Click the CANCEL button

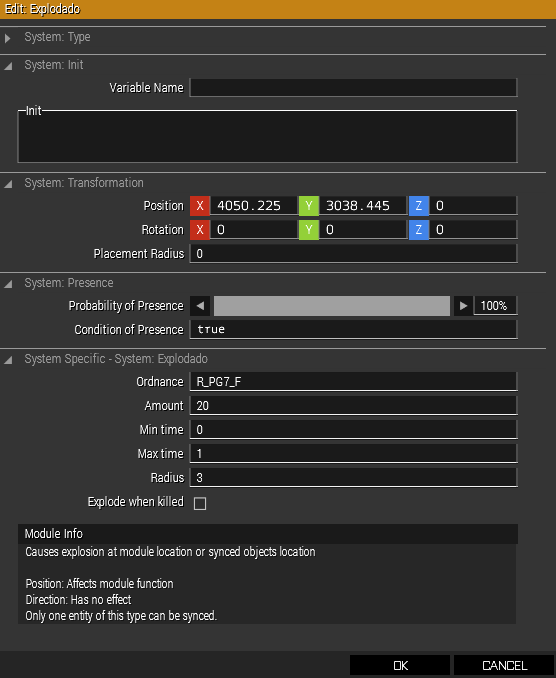tap(505, 665)
